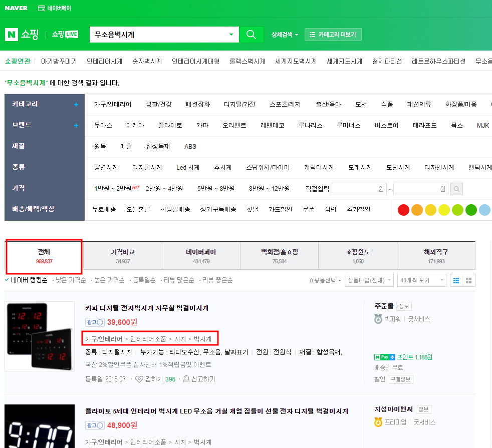
Task: Click the 프리미엄 medal icon
Action: [378, 422]
